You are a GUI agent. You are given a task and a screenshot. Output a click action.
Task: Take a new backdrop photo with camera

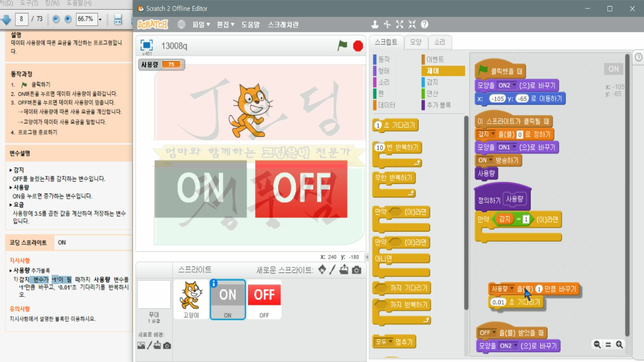(x=167, y=345)
